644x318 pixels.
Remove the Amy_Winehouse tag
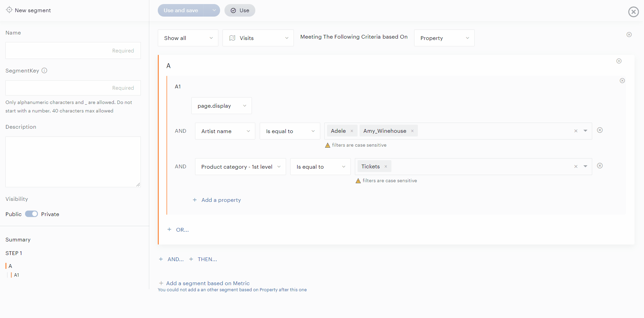[412, 131]
